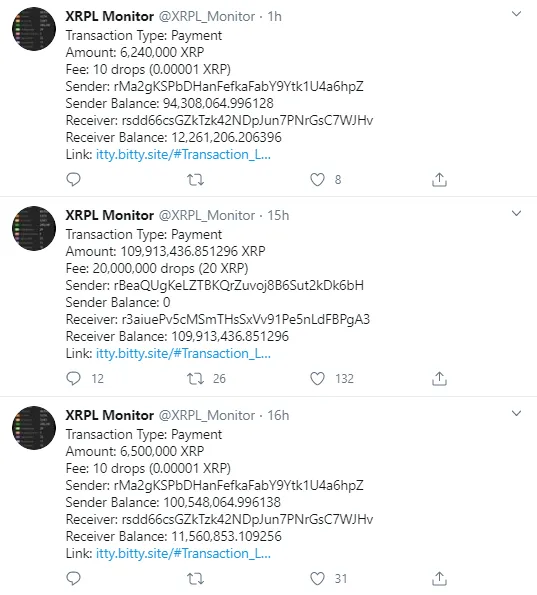The height and width of the screenshot is (595, 537).
Task: Open the 1h tweet options chevron
Action: tap(516, 14)
